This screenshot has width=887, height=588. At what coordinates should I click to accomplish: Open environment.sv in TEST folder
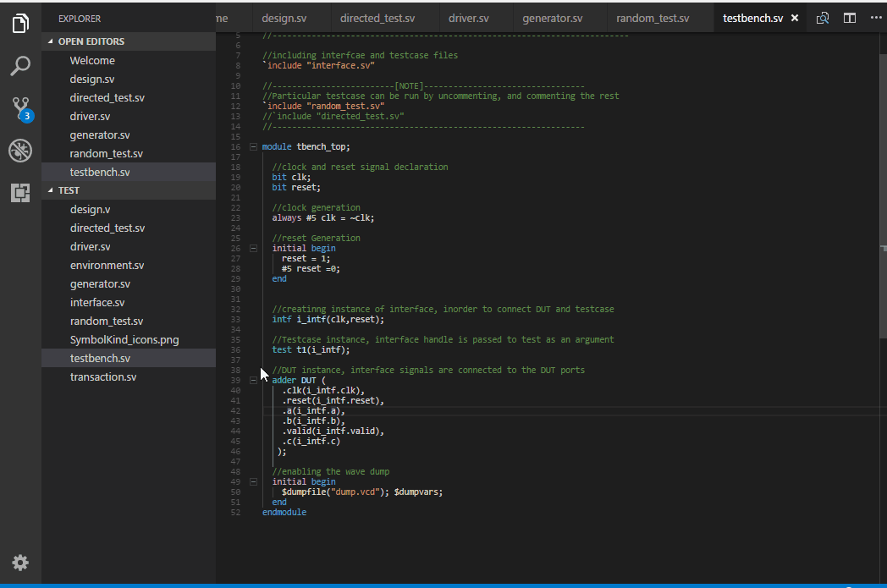pyautogui.click(x=129, y=265)
